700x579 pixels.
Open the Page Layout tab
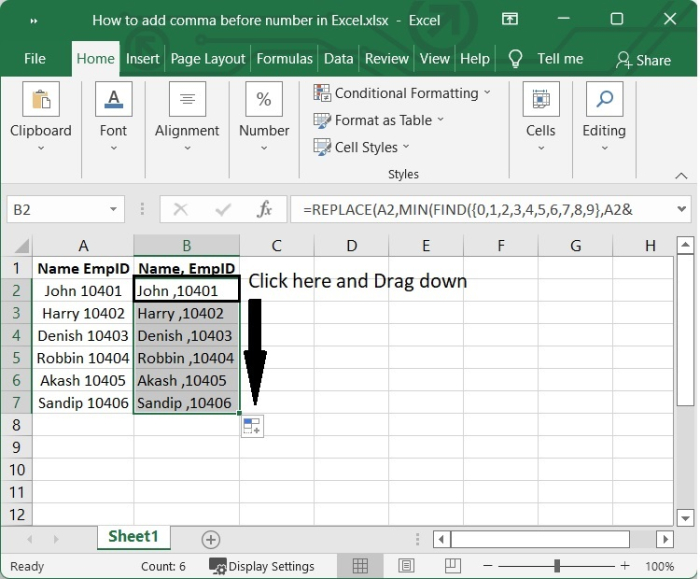208,59
